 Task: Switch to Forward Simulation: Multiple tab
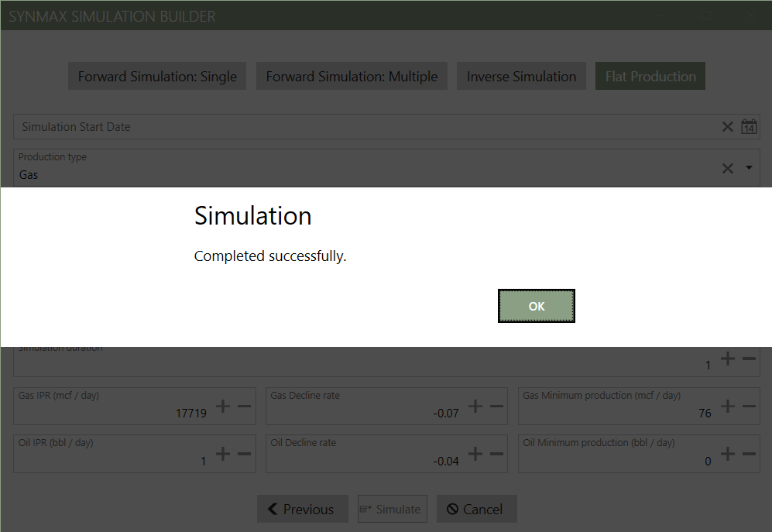352,77
